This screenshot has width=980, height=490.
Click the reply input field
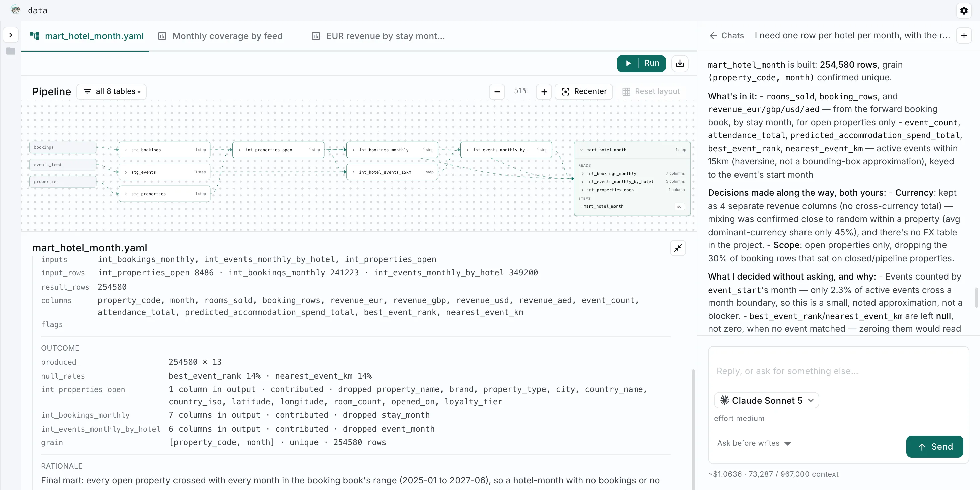(838, 371)
